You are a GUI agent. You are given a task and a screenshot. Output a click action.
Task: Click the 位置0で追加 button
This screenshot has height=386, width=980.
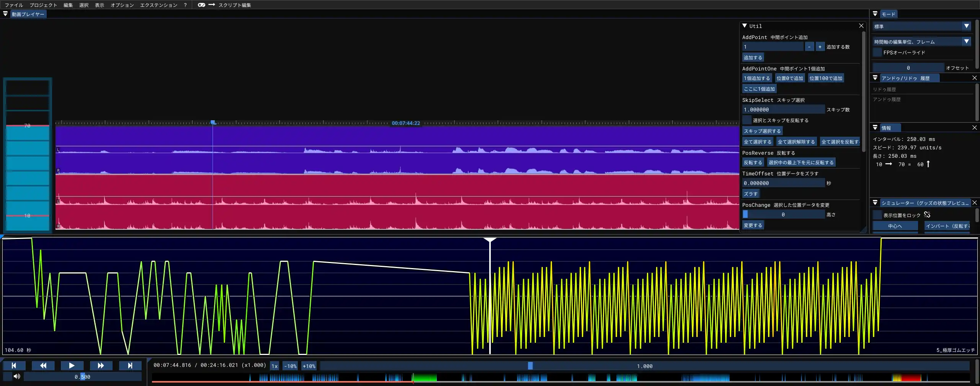coord(790,78)
